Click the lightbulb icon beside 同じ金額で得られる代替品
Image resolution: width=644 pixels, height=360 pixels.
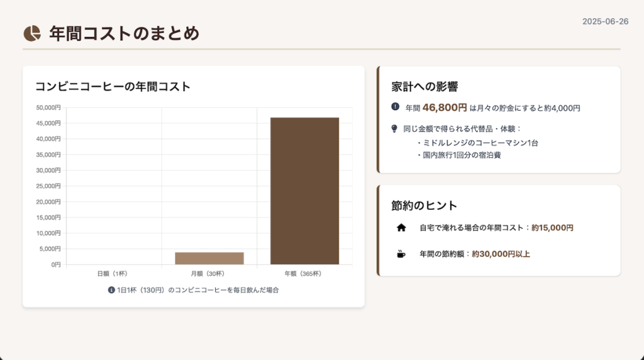tap(394, 129)
